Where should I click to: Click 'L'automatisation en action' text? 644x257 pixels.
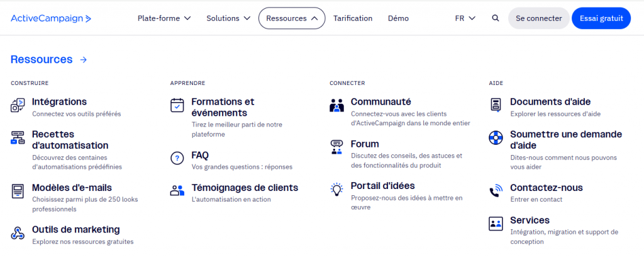coord(231,200)
